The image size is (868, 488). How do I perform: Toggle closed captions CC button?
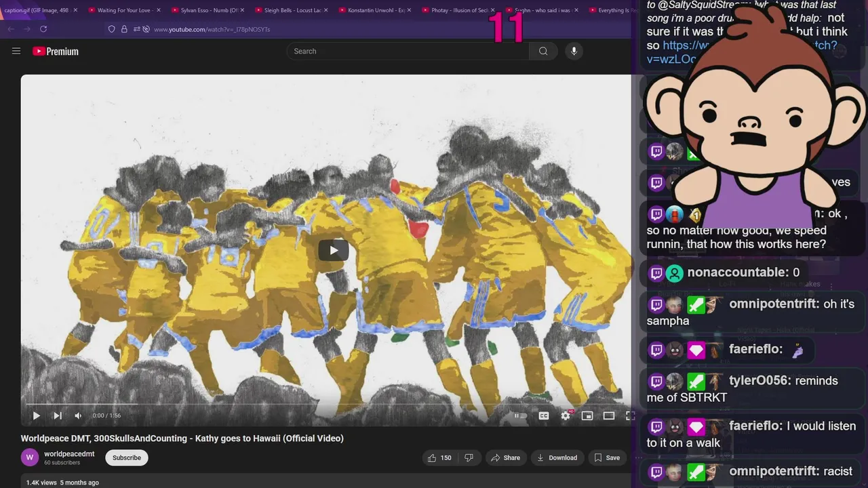click(544, 415)
